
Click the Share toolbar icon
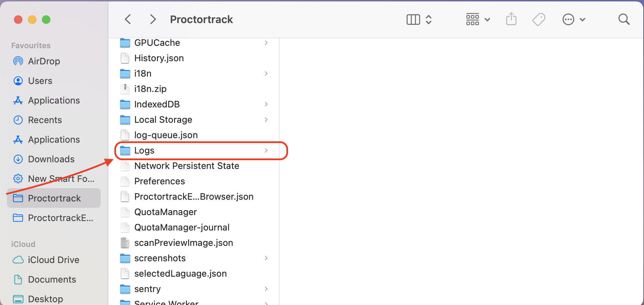[x=511, y=19]
